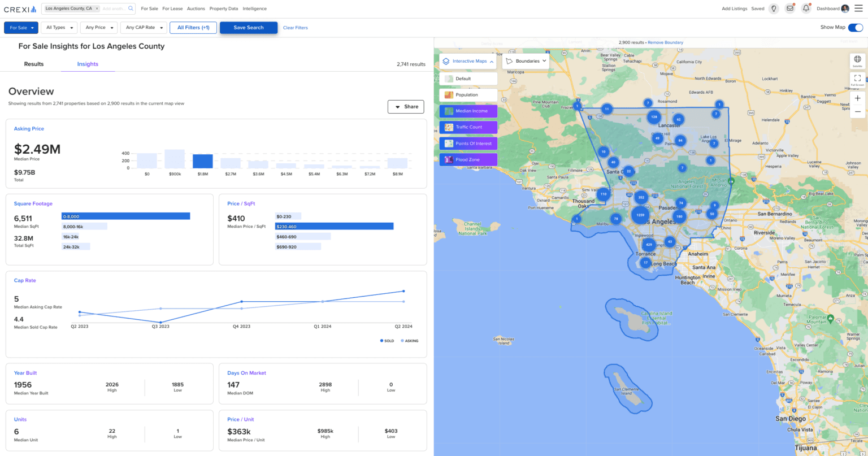Click the Save Search button
This screenshot has width=868, height=456.
[249, 27]
